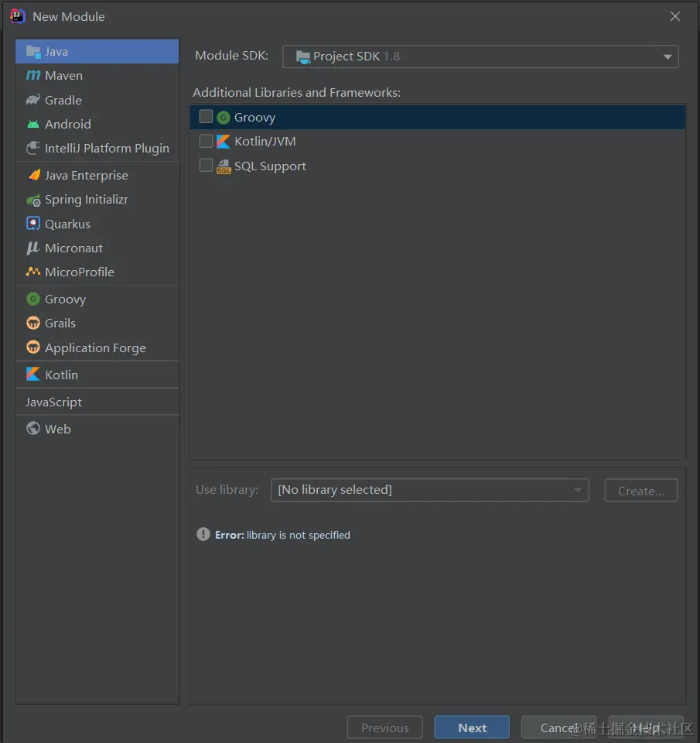Choose Spring Initializr module type
Viewport: 700px width, 743px height.
point(97,200)
